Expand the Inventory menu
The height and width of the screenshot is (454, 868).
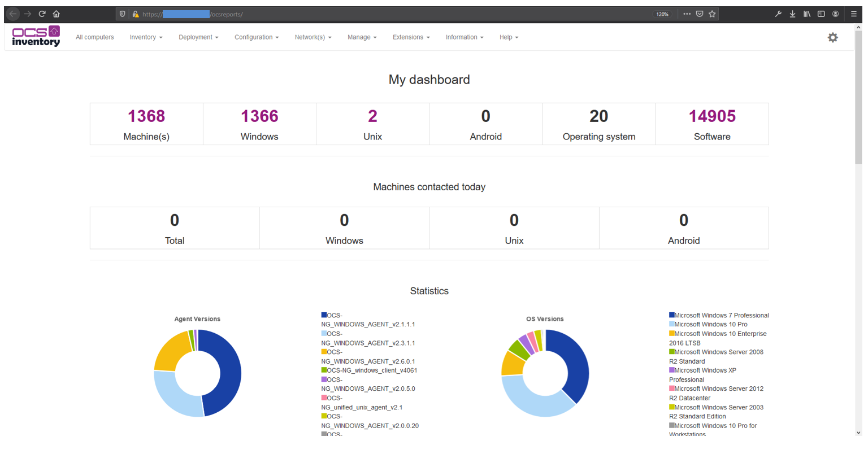pyautogui.click(x=146, y=37)
